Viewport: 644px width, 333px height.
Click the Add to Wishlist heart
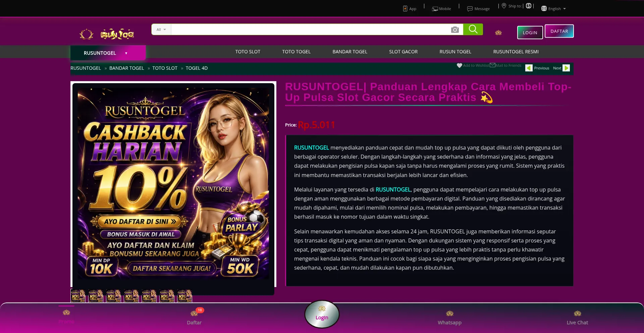point(460,65)
